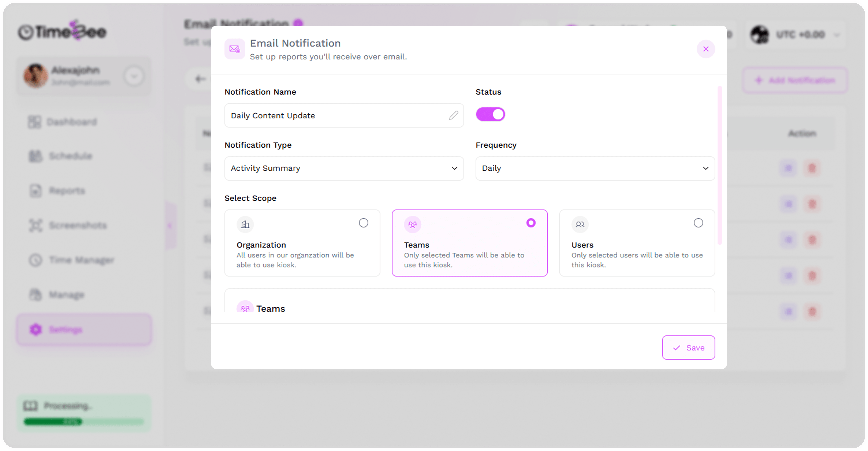Open Reports in the sidebar
This screenshot has height=451, width=868.
click(x=84, y=191)
